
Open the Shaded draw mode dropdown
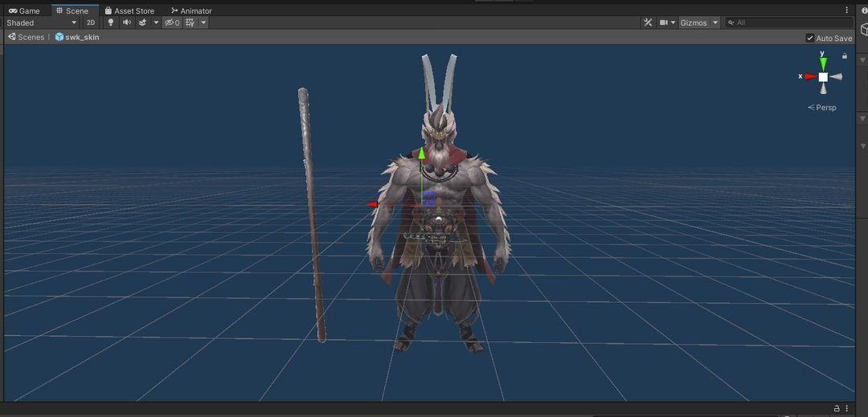42,22
